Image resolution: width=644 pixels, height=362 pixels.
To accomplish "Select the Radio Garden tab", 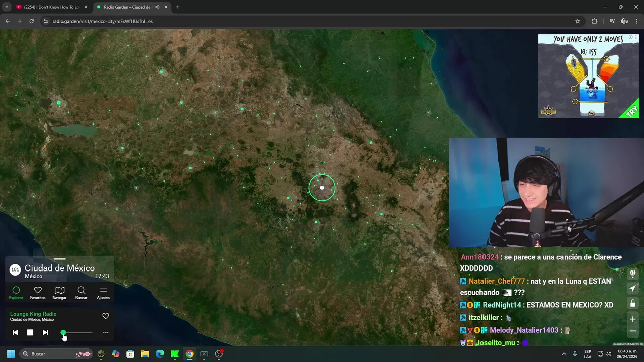I will coord(132,7).
